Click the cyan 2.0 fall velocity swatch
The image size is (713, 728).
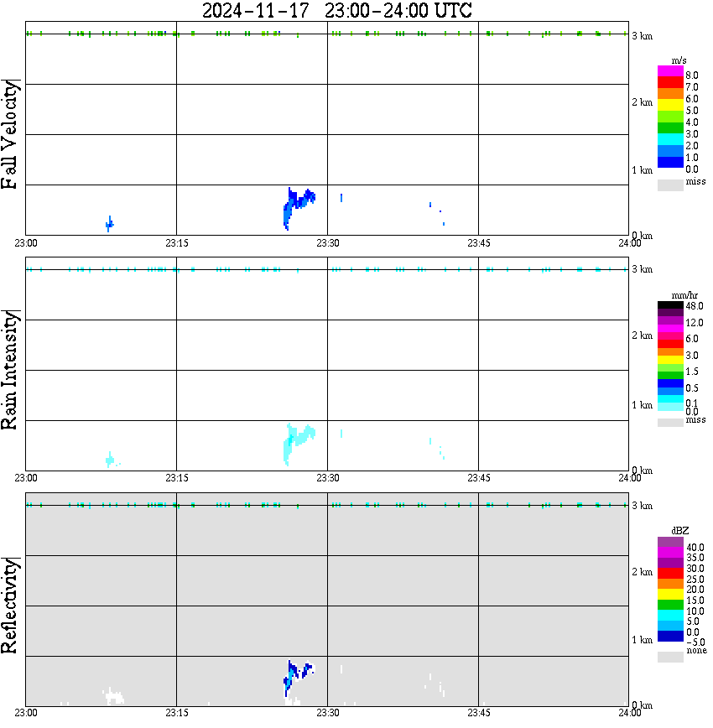pyautogui.click(x=670, y=139)
